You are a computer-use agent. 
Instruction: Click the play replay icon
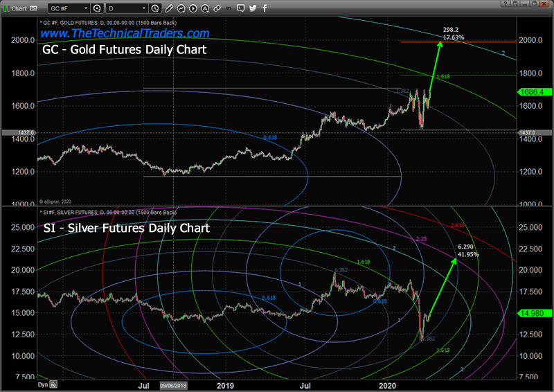pos(193,8)
